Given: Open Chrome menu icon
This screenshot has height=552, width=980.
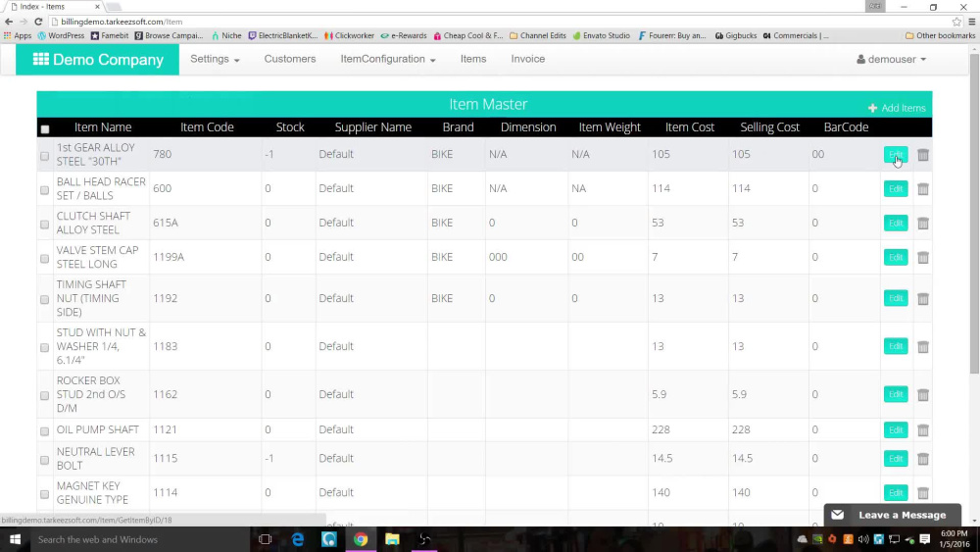Looking at the screenshot, I should (x=972, y=22).
